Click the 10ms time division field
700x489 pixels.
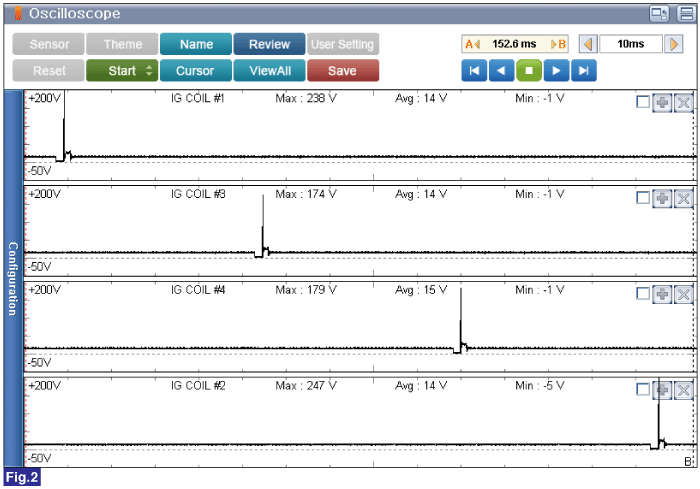630,44
